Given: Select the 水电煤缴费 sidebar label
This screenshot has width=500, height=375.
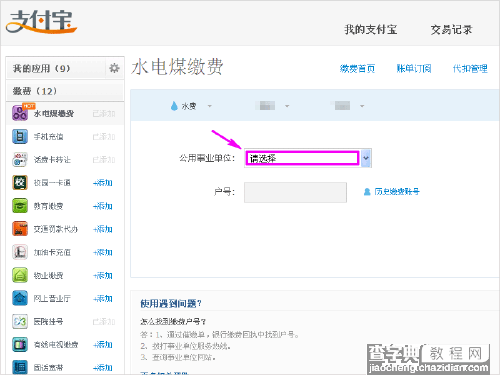Looking at the screenshot, I should pos(54,114).
